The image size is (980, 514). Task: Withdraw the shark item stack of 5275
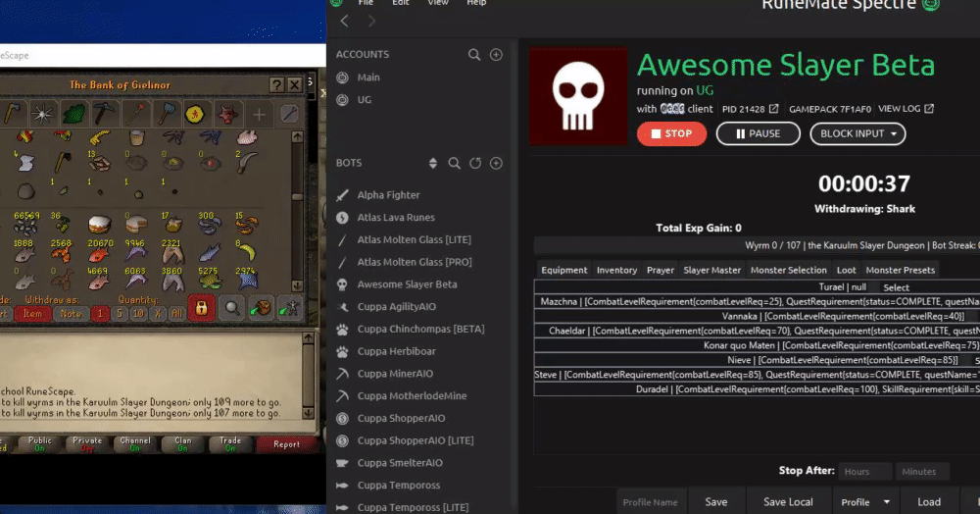[209, 280]
